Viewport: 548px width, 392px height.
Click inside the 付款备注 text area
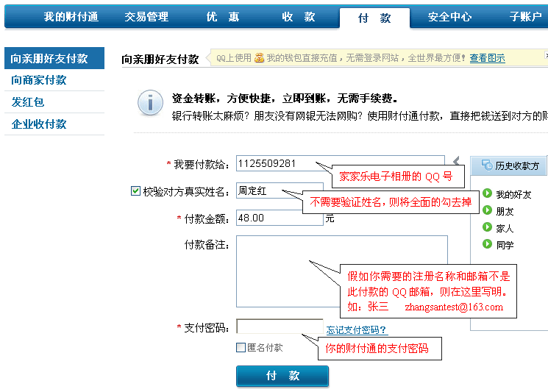pos(342,271)
